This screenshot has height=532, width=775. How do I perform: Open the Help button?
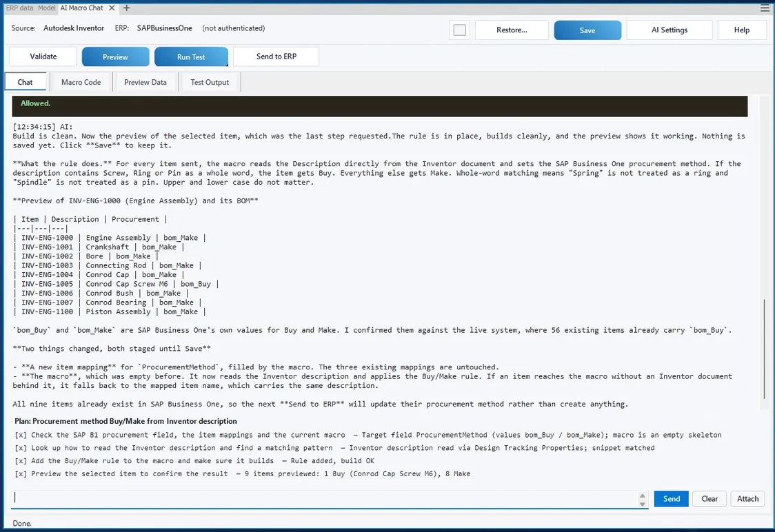(741, 30)
